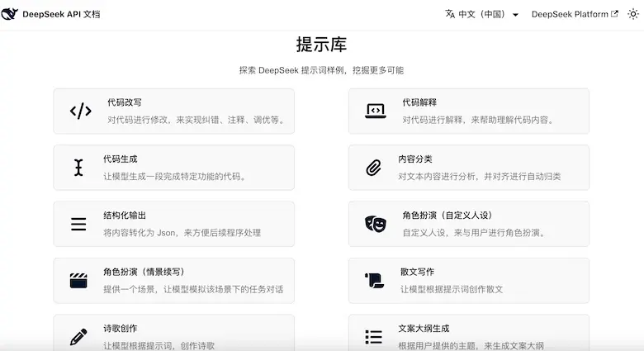Open the DeepSeek Platform link

pos(570,14)
